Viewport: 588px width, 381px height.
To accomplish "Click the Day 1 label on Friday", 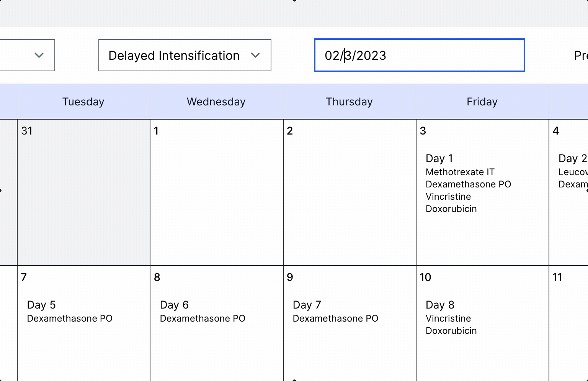I will click(x=439, y=158).
